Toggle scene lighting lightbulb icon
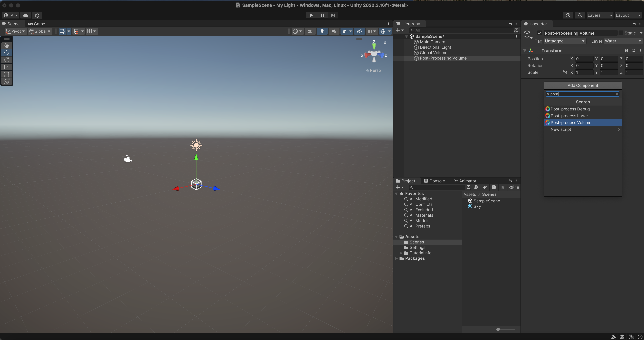The image size is (644, 340). pyautogui.click(x=322, y=31)
